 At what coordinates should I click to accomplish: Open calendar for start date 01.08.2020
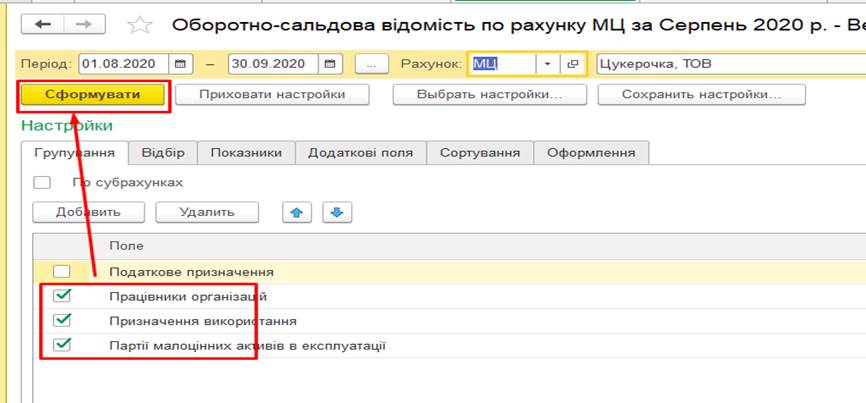coord(183,64)
